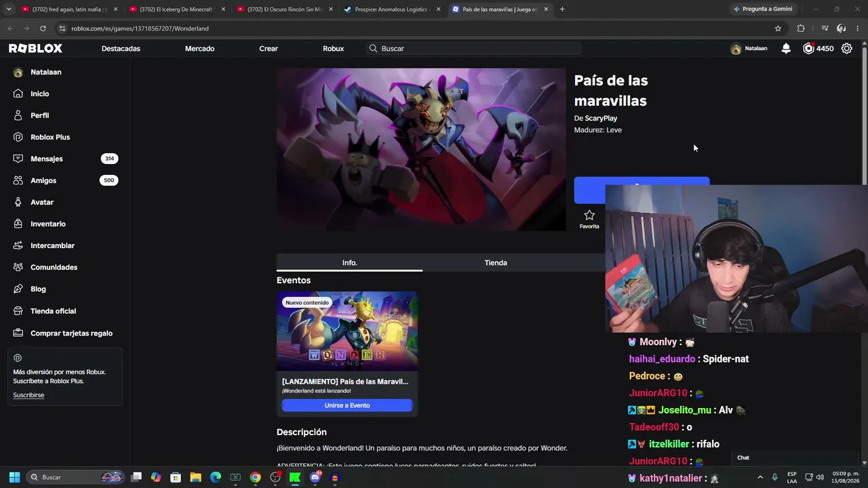Viewport: 868px width, 488px height.
Task: Click the Unirse a Evento button
Action: [347, 405]
